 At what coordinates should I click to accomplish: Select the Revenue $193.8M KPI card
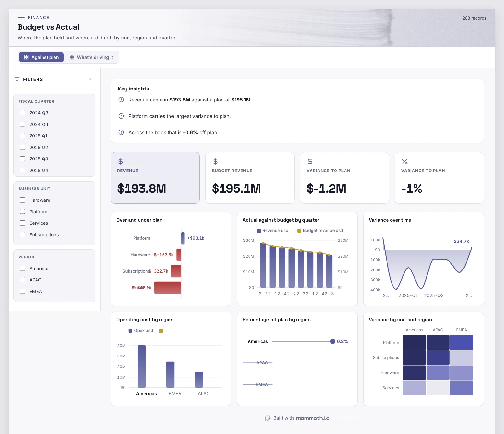tap(155, 178)
